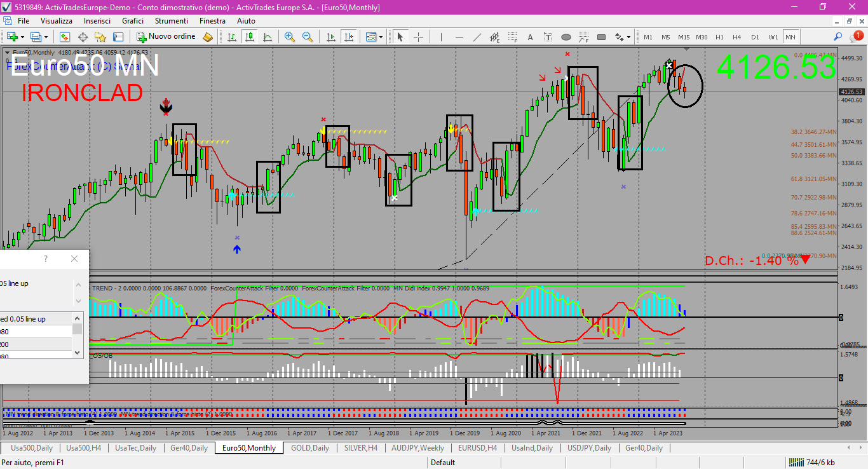
Task: Select the rectangle drawing tool
Action: coord(601,37)
